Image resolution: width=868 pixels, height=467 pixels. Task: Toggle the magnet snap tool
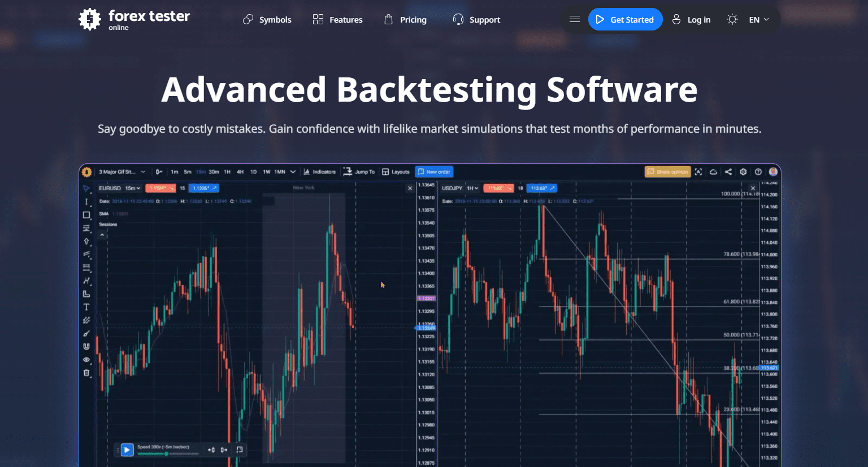(86, 347)
